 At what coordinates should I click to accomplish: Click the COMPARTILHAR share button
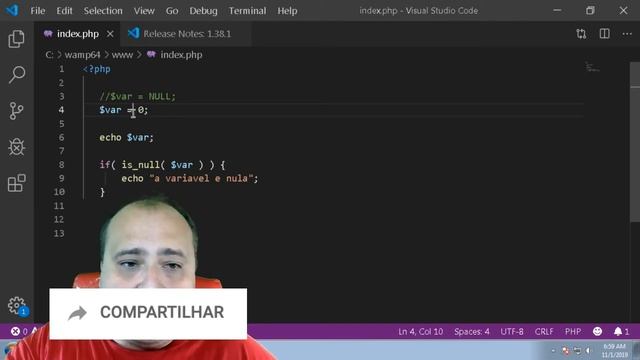(x=148, y=313)
